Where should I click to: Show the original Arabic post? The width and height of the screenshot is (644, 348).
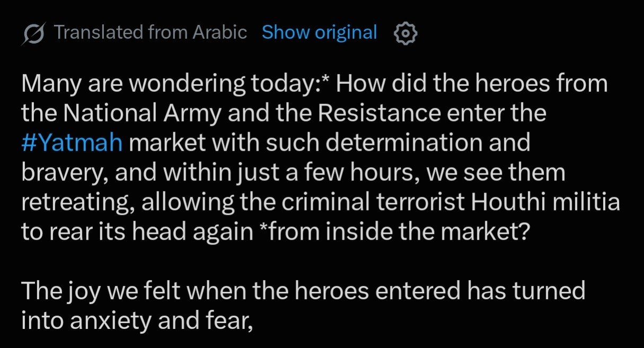click(320, 33)
